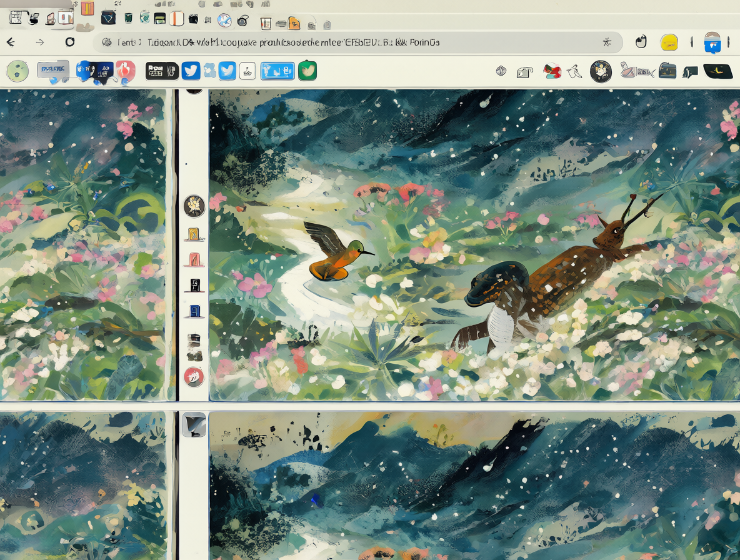
Task: Click the black banana-shaped toolbar icon
Action: tap(718, 71)
